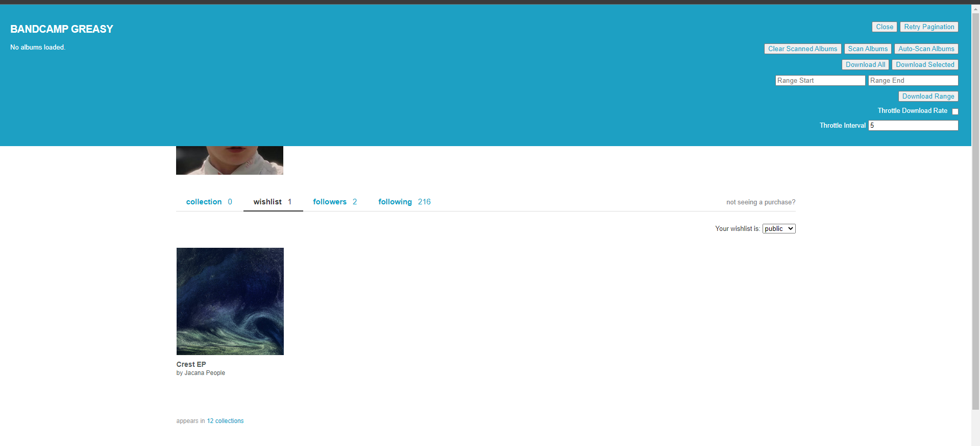Viewport: 980px width, 446px height.
Task: Focus the Range End field
Action: pos(913,81)
